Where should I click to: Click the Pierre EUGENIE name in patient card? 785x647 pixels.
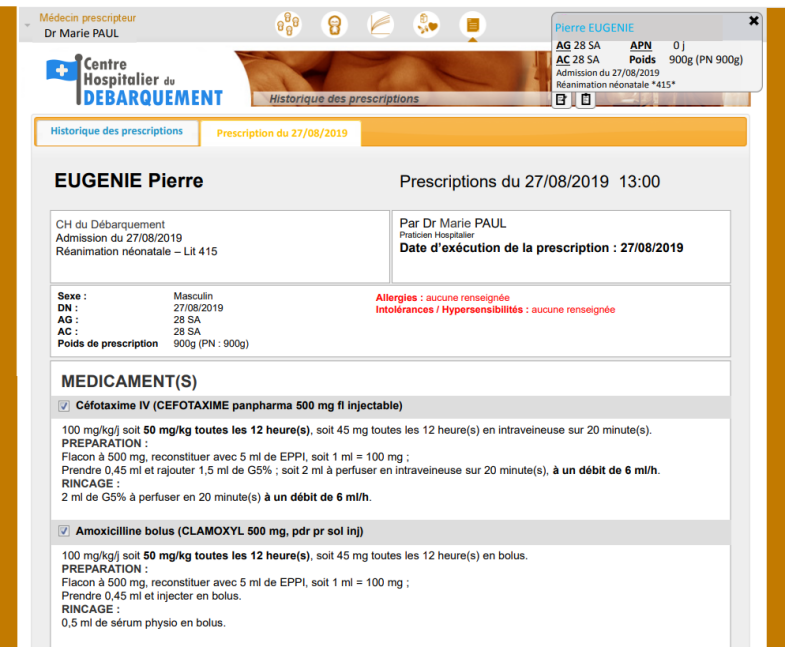point(594,28)
